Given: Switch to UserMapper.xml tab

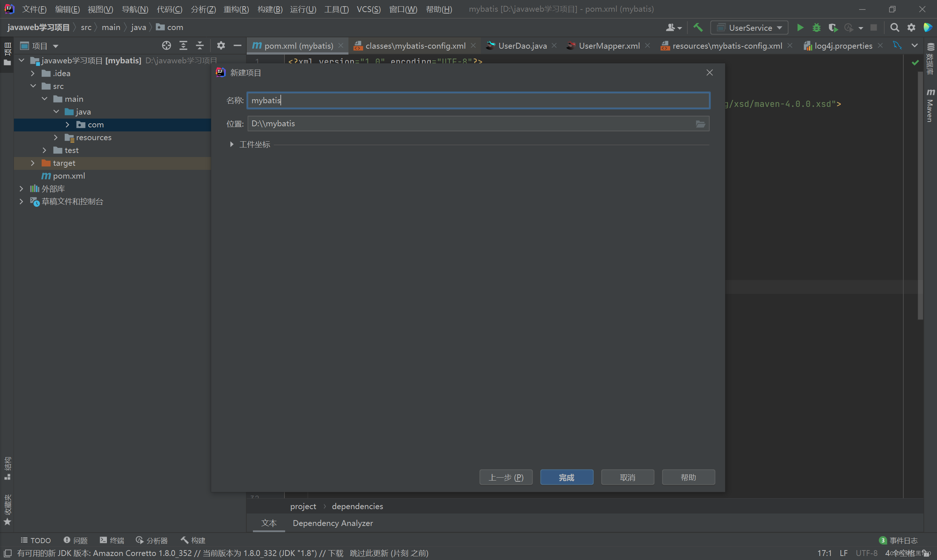Looking at the screenshot, I should click(x=609, y=46).
